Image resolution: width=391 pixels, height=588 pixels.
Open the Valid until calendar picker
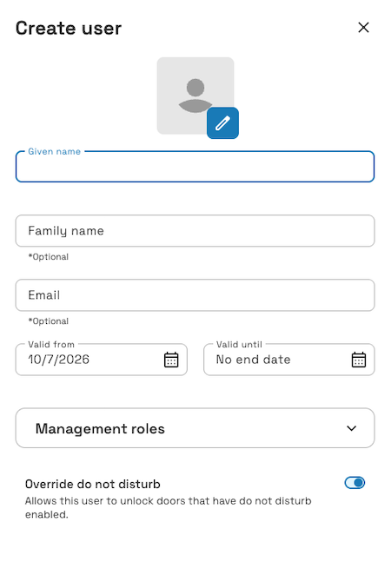358,360
